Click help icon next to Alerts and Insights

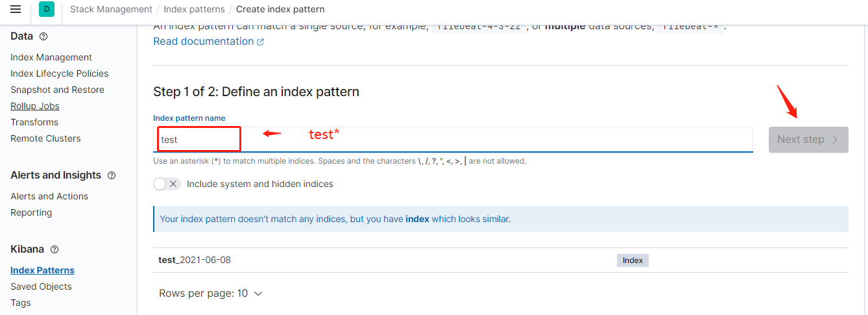click(x=112, y=175)
